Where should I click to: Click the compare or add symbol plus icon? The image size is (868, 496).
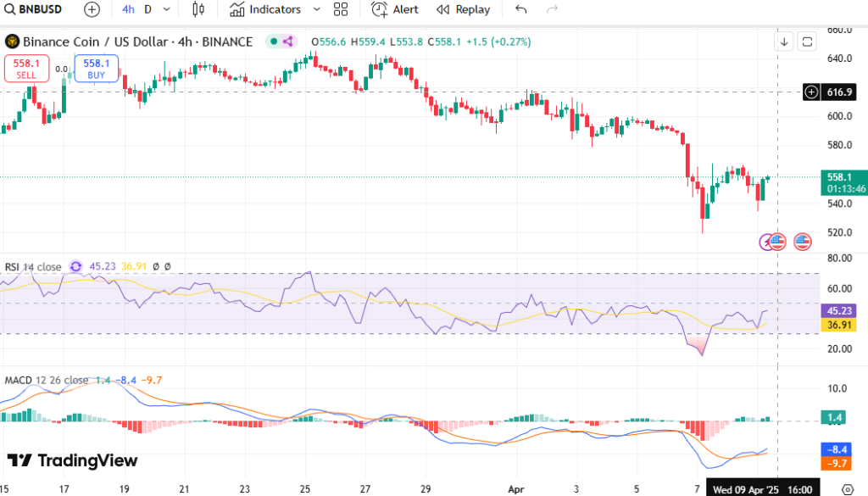tap(92, 9)
